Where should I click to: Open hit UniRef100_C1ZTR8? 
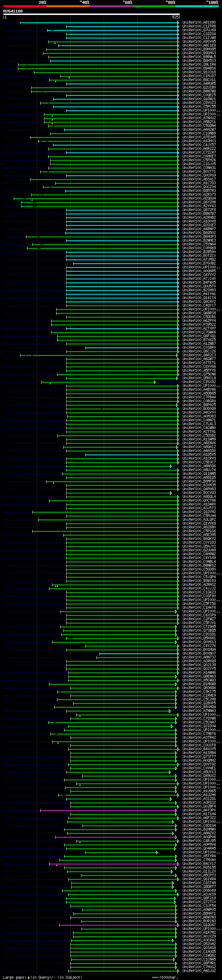199,26
